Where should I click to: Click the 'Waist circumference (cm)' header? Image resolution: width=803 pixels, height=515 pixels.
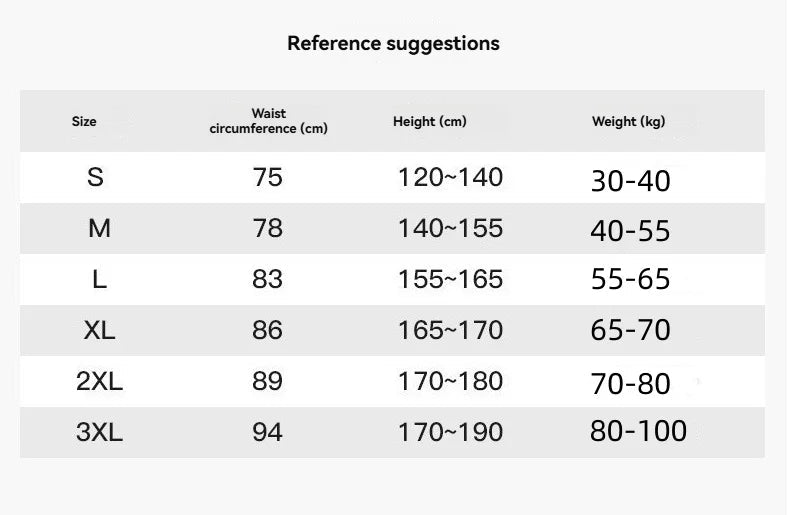coord(268,121)
